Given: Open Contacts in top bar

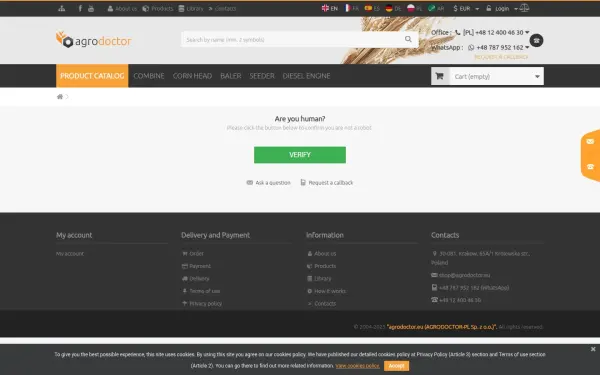Looking at the screenshot, I should click(222, 8).
